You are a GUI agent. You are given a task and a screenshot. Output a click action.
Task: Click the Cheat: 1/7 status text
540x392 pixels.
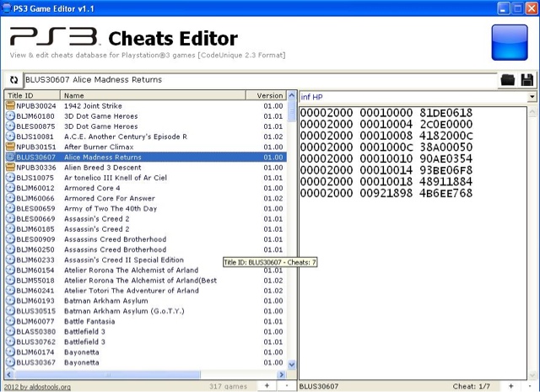[471, 386]
